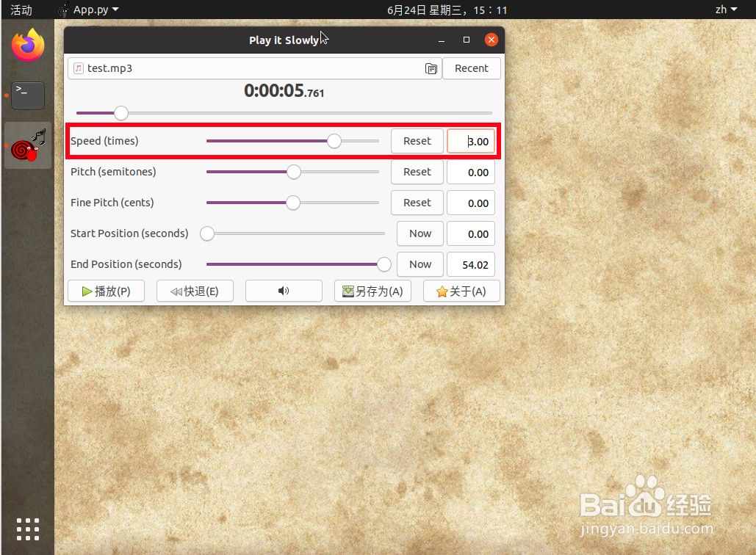Open the 关于(A) about dialog

point(461,291)
